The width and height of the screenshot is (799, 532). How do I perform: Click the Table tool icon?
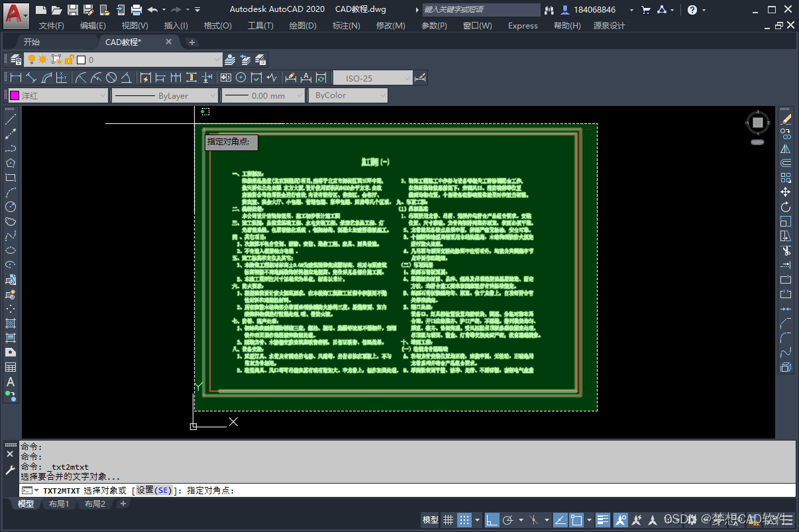11,367
